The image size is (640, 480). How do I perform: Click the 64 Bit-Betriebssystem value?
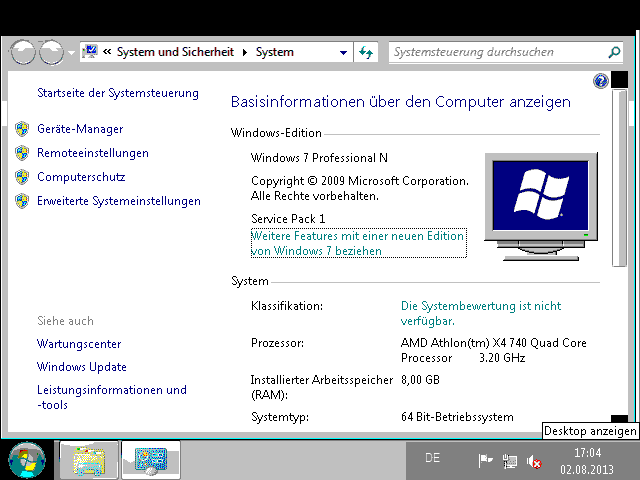(457, 417)
